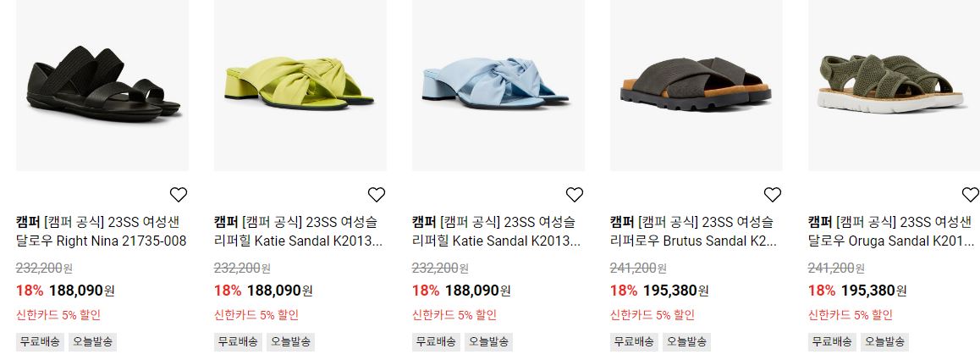Open the light blue Katie Sandal photo

[x=498, y=86]
